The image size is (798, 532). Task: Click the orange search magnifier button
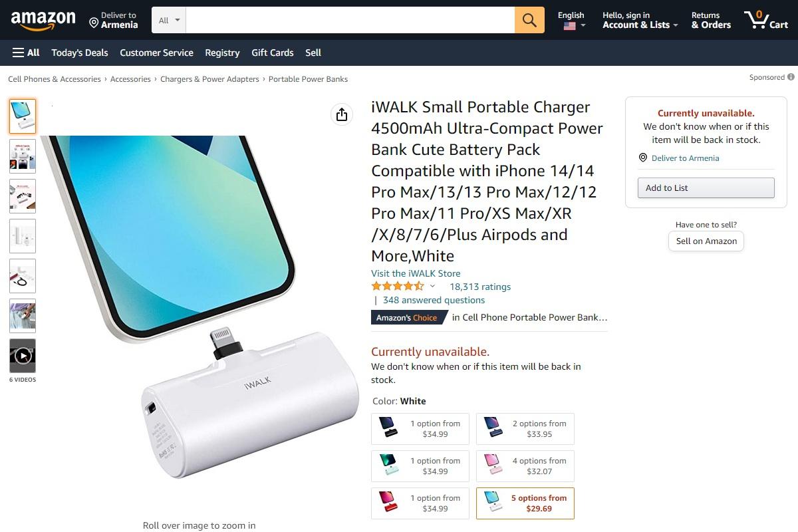[529, 20]
